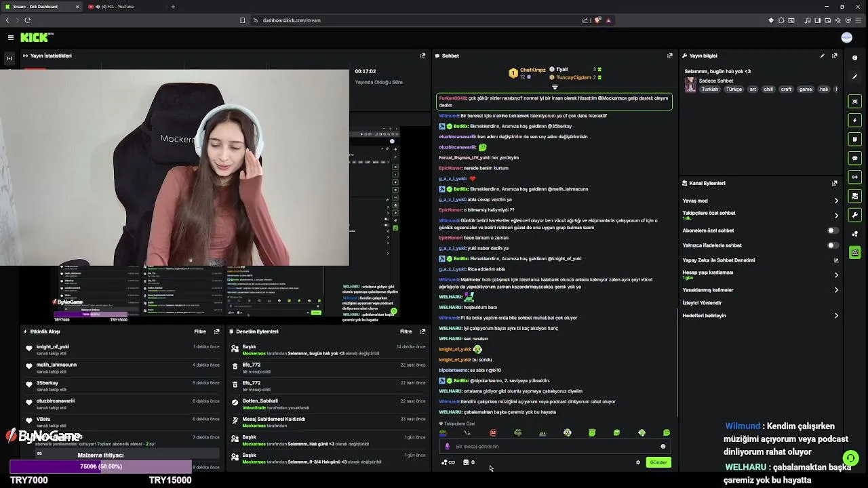The width and height of the screenshot is (868, 488).
Task: Open a new browser tab
Action: click(173, 7)
